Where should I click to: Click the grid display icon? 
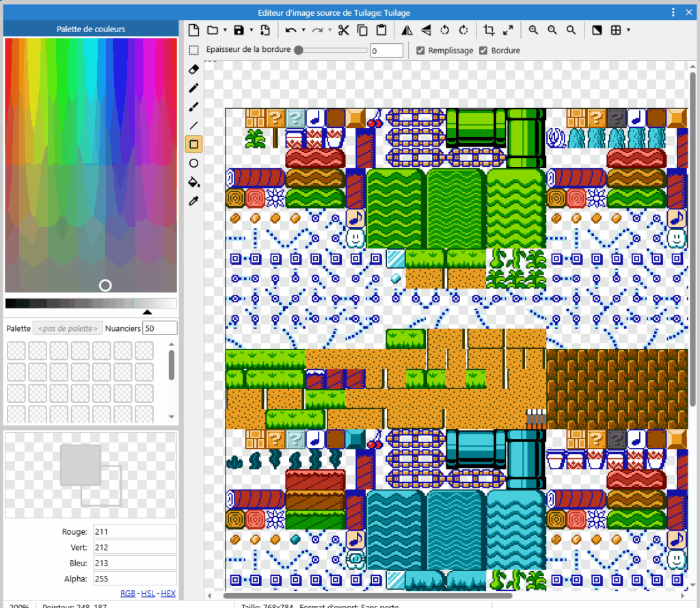click(x=616, y=30)
